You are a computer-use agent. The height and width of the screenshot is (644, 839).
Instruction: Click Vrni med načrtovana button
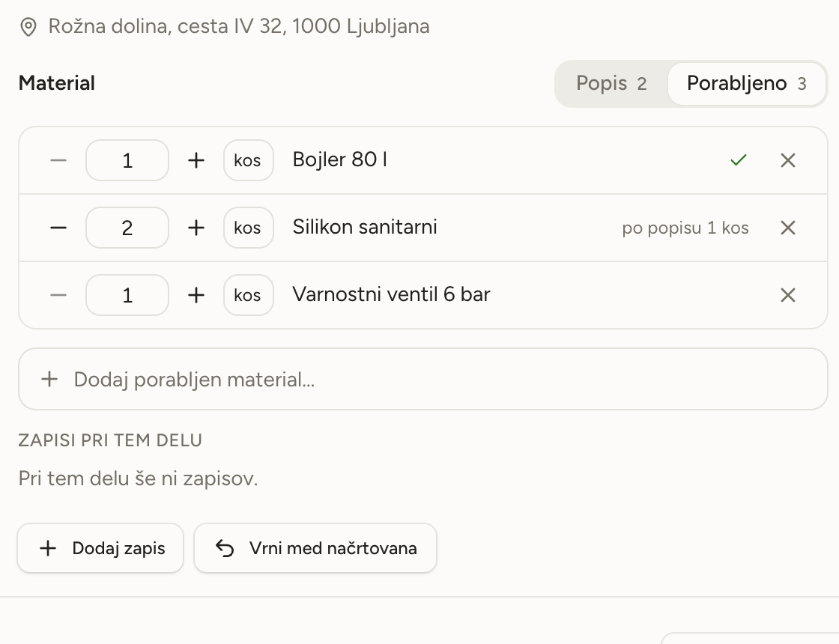click(315, 548)
